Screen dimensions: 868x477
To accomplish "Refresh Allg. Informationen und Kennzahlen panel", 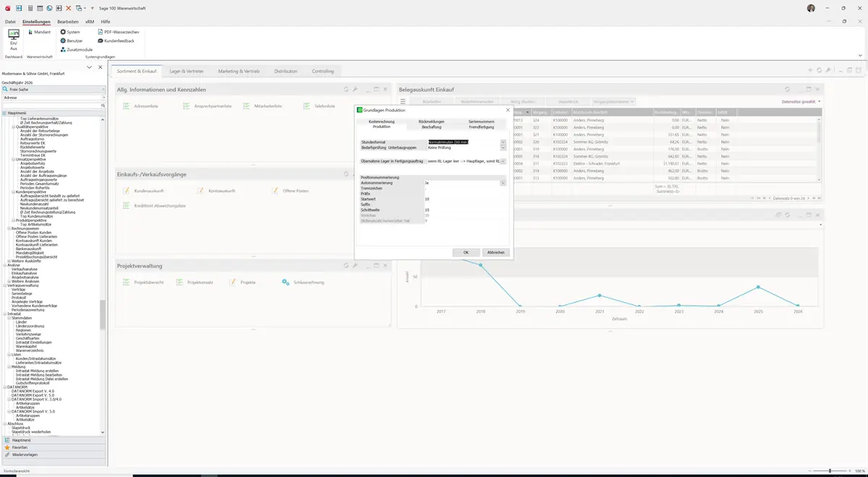I will click(346, 90).
